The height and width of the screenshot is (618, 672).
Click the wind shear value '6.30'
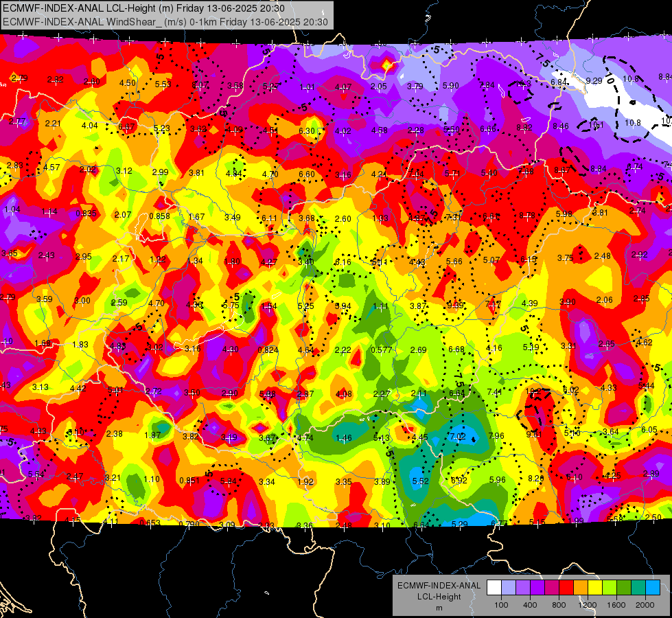pos(306,130)
